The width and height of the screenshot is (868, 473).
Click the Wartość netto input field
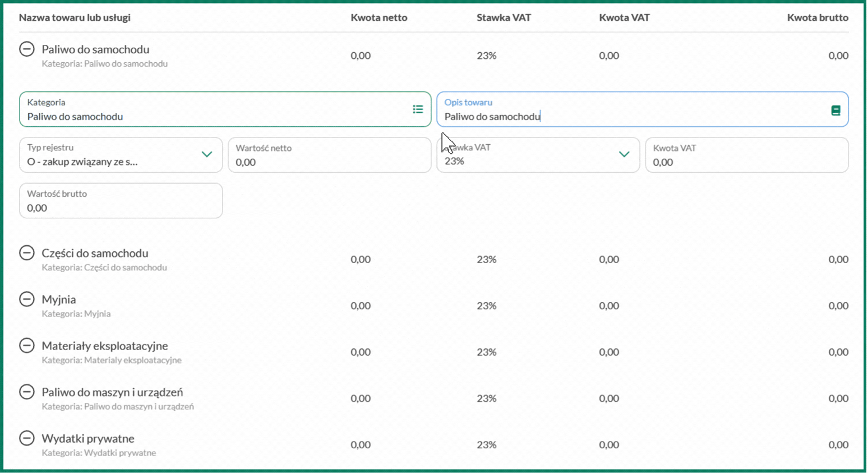tap(329, 155)
